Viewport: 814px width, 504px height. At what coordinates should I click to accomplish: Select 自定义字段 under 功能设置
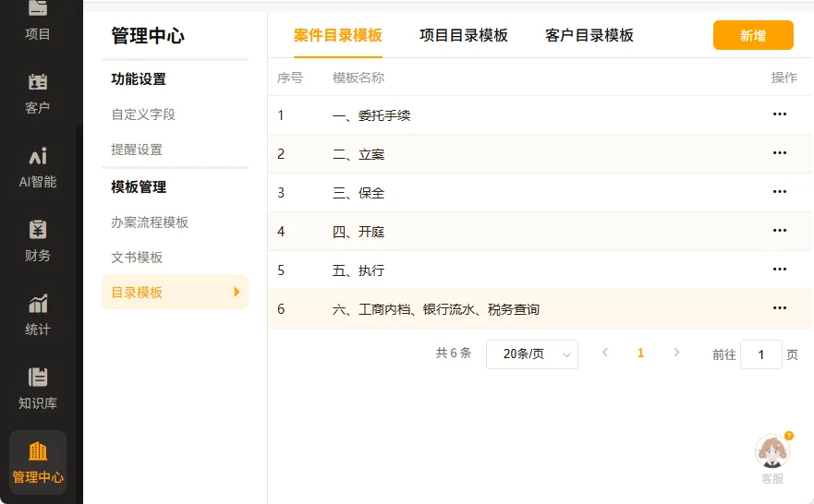[x=143, y=114]
